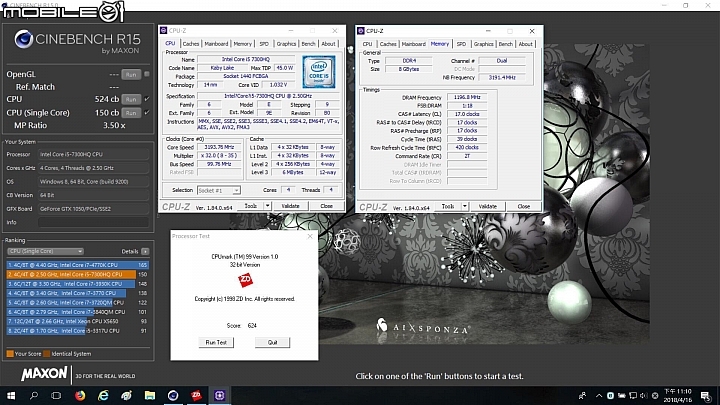Click Validate in right CPU-Z window

488,207
